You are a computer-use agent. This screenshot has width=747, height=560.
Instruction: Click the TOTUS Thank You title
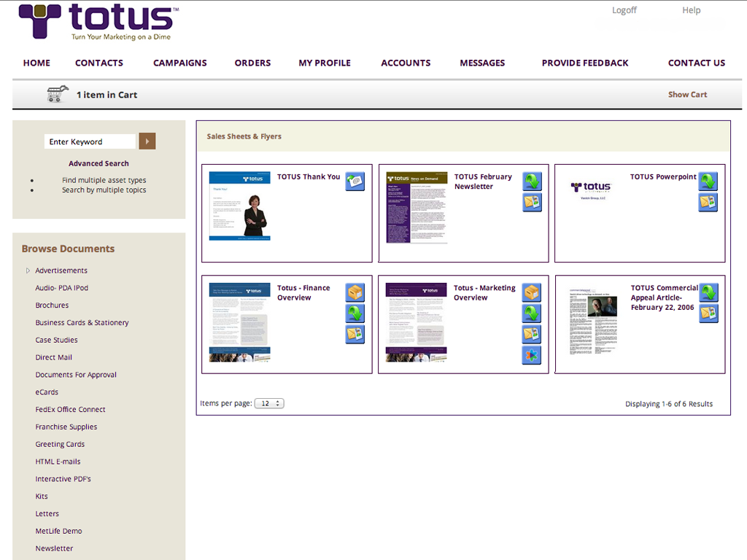[309, 176]
